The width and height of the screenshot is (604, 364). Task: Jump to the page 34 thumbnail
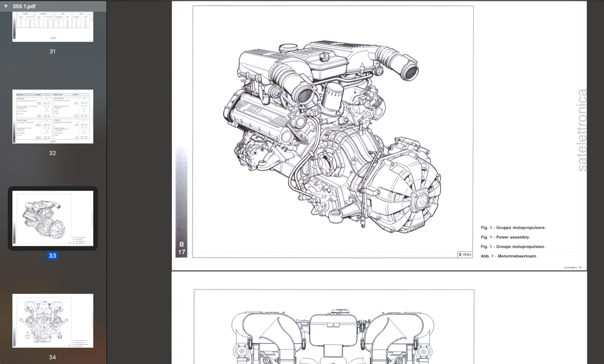coord(53,320)
